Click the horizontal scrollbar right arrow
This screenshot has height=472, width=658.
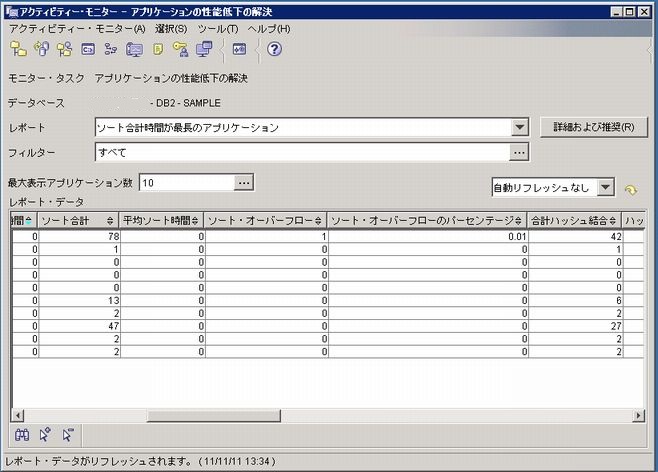[x=638, y=415]
